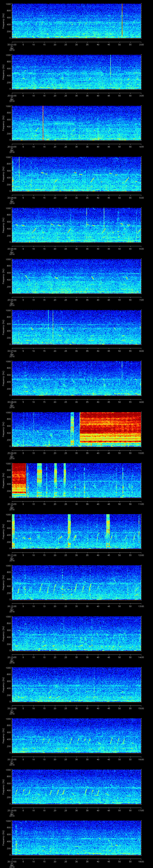Click the 20:12:00 start time label
This screenshot has width=153, height=868.
tap(12, 606)
